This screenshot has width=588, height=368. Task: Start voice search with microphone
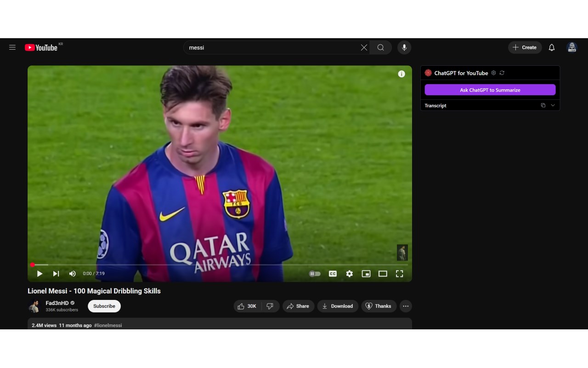(x=404, y=47)
